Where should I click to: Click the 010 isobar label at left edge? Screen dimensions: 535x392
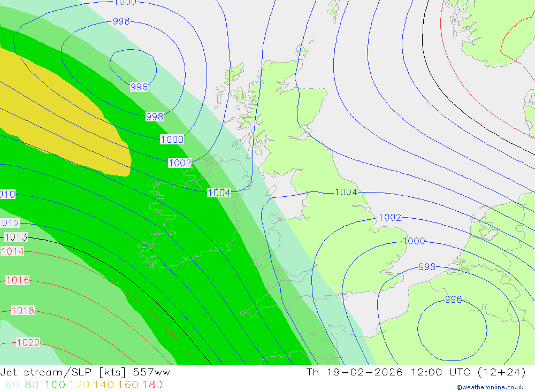(8, 195)
